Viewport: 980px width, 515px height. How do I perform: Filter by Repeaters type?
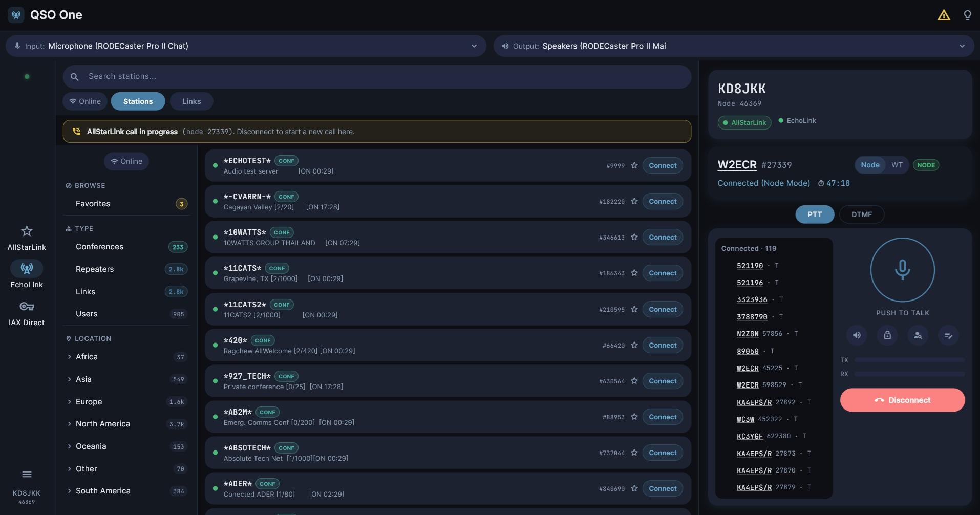pos(126,269)
